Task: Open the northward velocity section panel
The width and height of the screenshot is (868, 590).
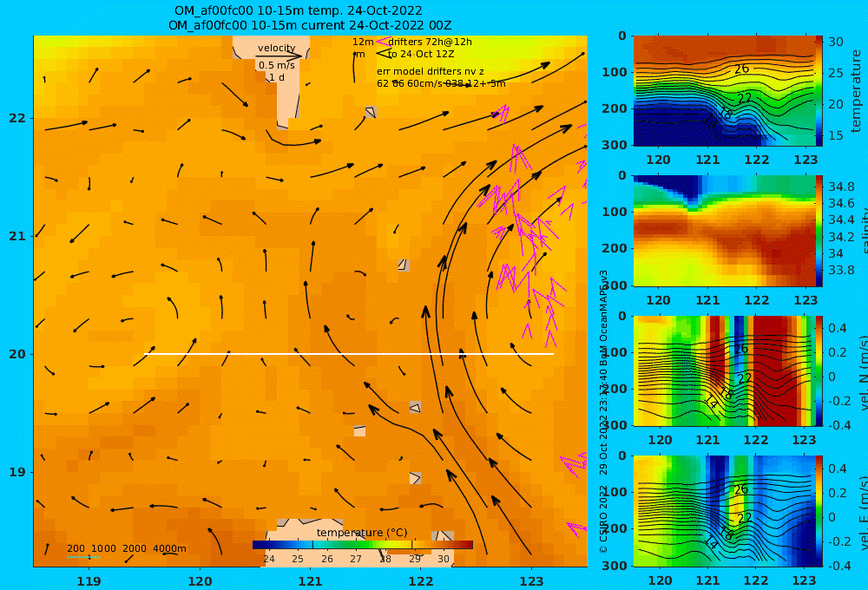Action: coord(724,370)
